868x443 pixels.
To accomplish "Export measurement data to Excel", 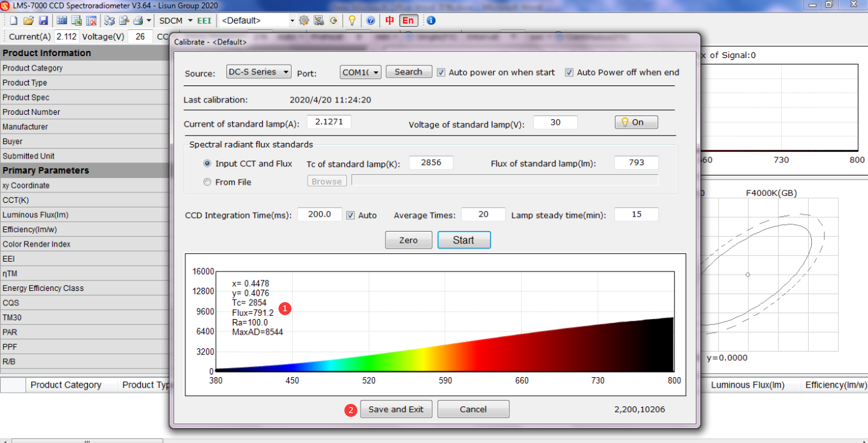I will [x=77, y=20].
